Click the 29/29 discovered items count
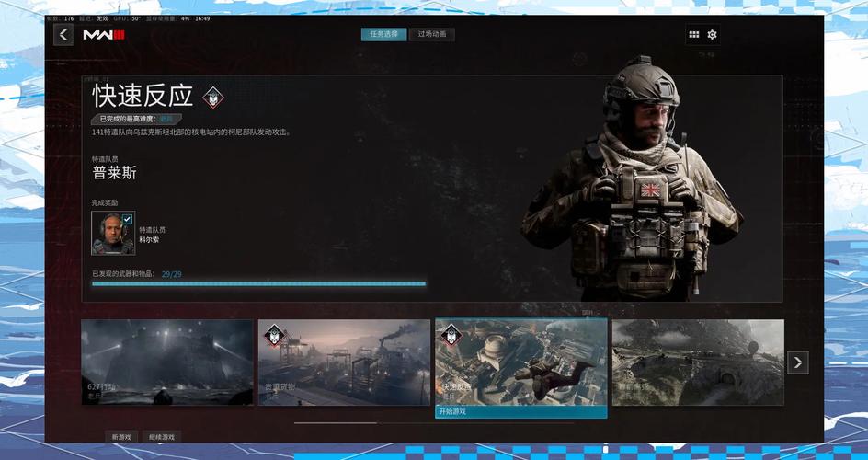The image size is (868, 460). (x=172, y=274)
